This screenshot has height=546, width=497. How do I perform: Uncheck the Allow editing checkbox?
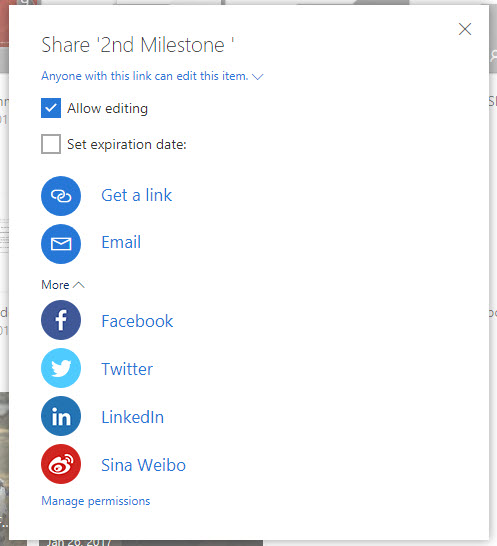pyautogui.click(x=51, y=108)
